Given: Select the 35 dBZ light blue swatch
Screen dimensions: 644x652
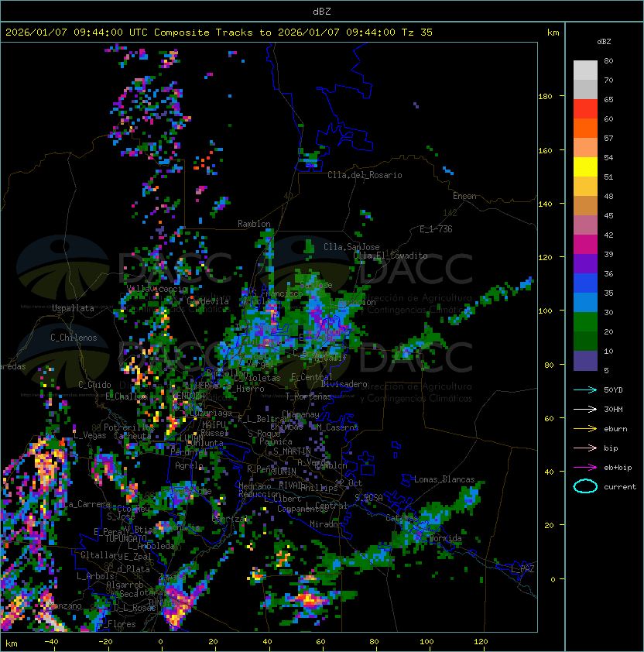Looking at the screenshot, I should (x=585, y=302).
